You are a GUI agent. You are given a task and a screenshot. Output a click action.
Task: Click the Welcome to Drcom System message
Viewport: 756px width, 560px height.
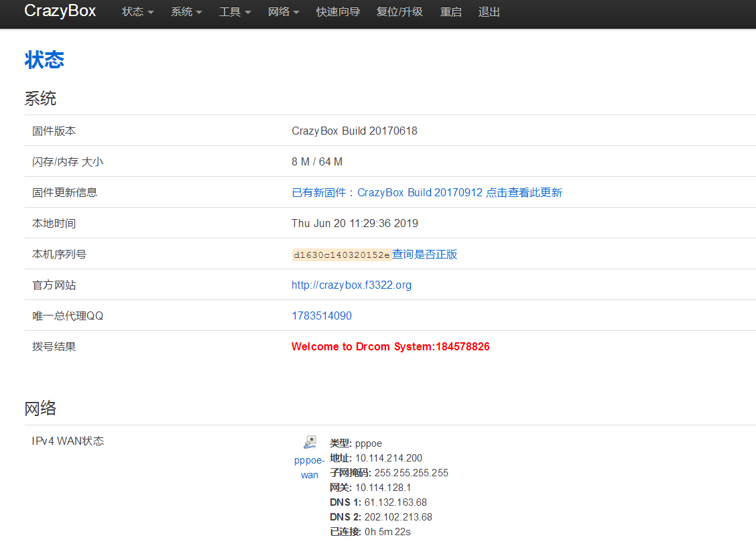pyautogui.click(x=391, y=347)
